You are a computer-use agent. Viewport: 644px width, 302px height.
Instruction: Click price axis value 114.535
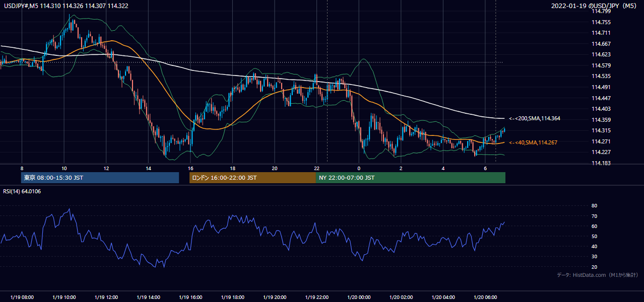click(601, 77)
